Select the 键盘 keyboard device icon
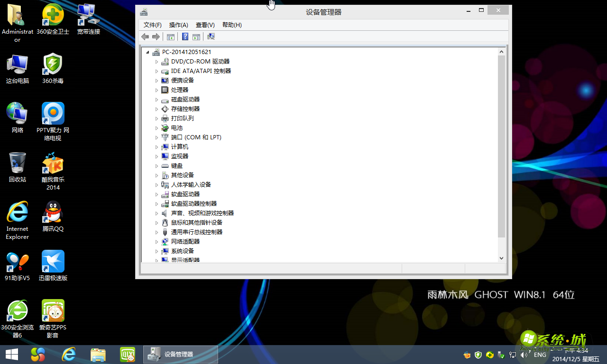Screen dimensions: 607x364 pyautogui.click(x=165, y=165)
